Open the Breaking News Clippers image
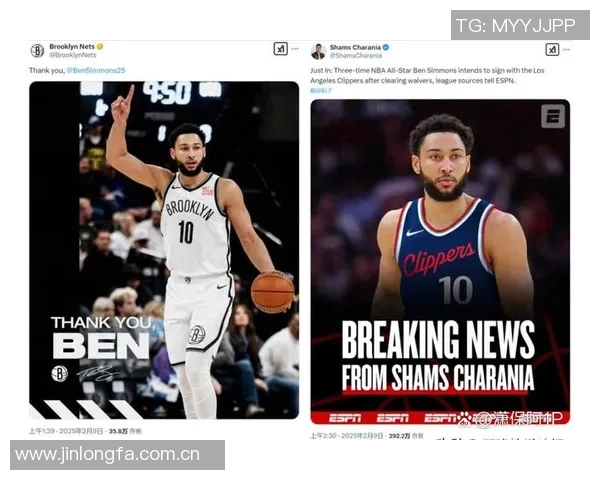This screenshot has width=600, height=480. click(x=440, y=262)
